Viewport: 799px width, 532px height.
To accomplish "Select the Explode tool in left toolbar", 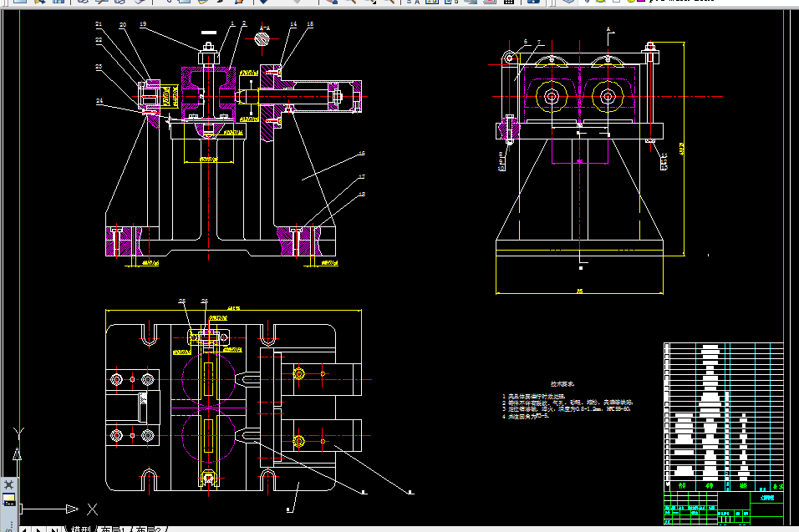I will [x=8, y=484].
